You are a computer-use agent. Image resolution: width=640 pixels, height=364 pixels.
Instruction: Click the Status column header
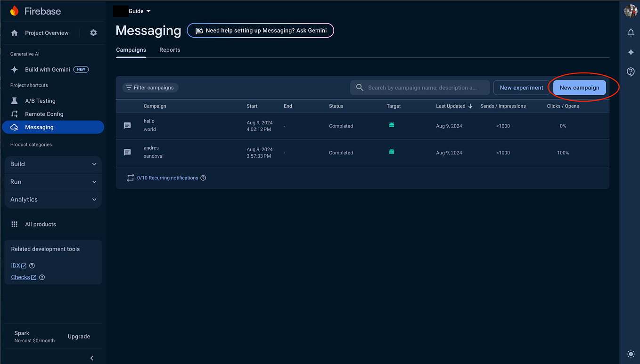[x=336, y=106]
